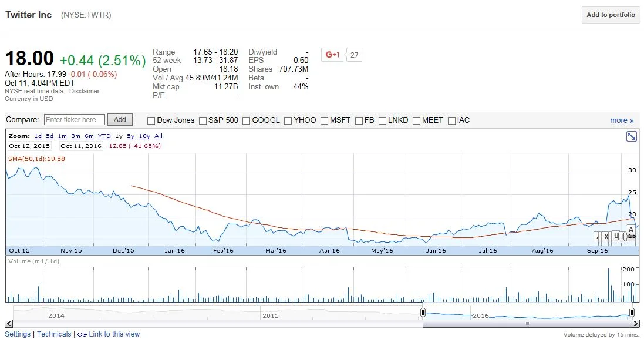Select the 6m zoom range
The width and height of the screenshot is (644, 339).
(x=89, y=136)
